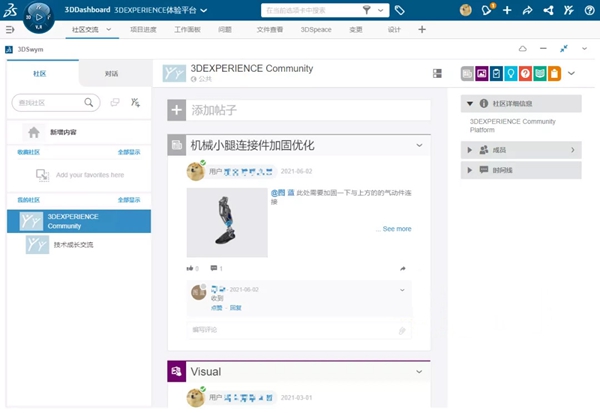The height and width of the screenshot is (413, 600).
Task: Expand the content type filter chevron
Action: [x=571, y=73]
